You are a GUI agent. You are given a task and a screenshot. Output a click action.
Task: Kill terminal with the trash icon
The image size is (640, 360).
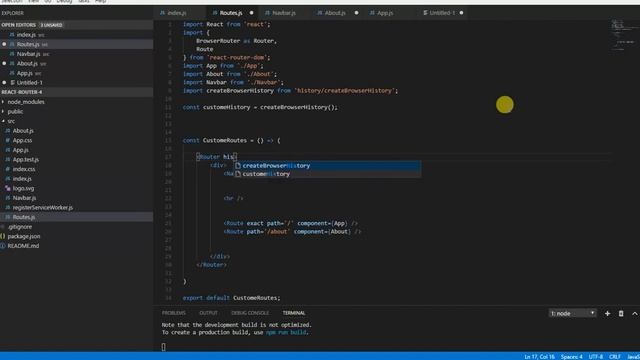pos(621,313)
